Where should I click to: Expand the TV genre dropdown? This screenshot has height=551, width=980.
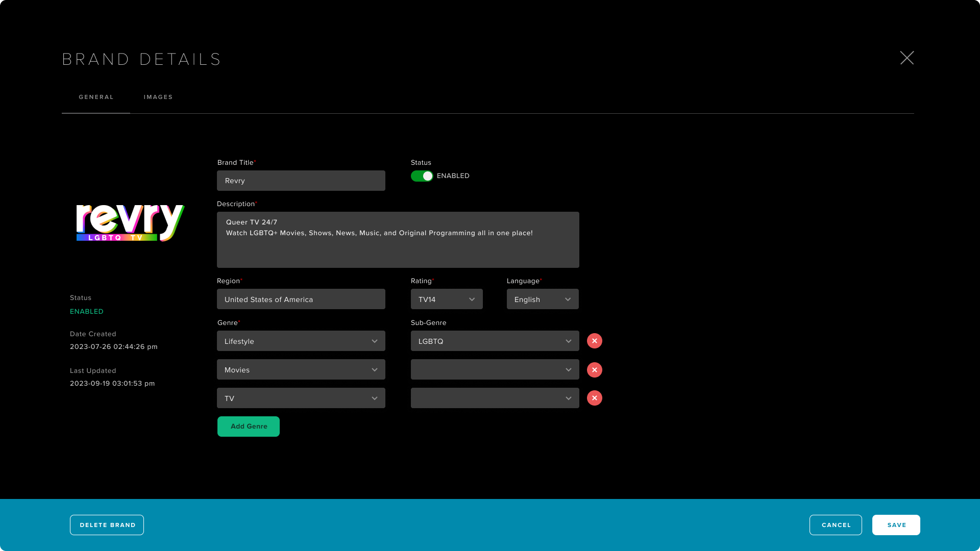click(301, 398)
